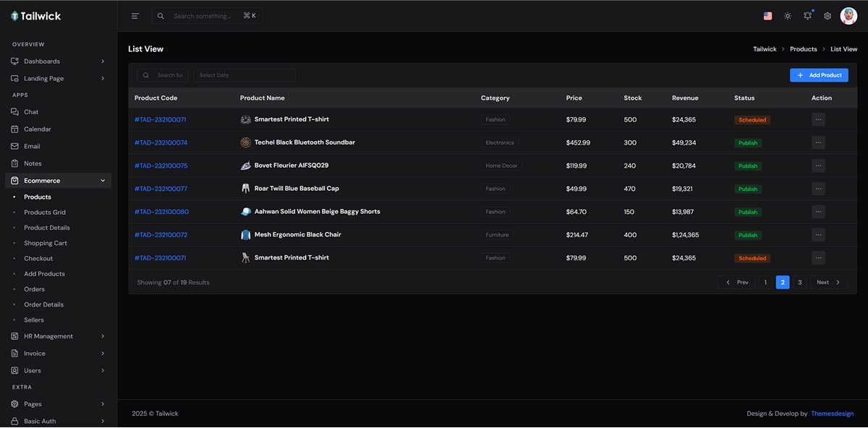The image size is (868, 428).
Task: Toggle light/dark theme sun icon
Action: 788,16
